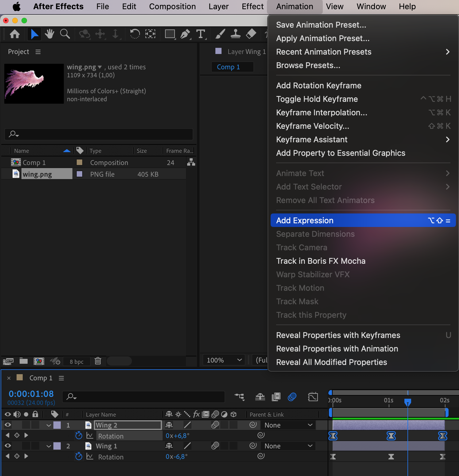Click the current time 0:00:01:08 display
The height and width of the screenshot is (476, 459).
click(x=31, y=394)
